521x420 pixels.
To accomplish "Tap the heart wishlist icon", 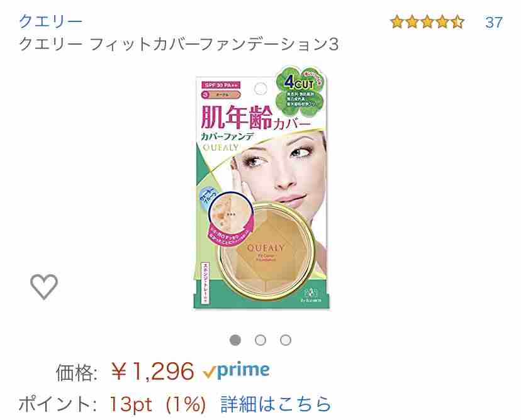I will tap(44, 287).
